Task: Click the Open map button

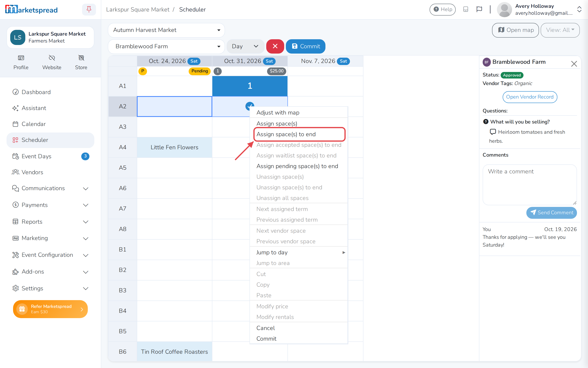Action: 515,30
